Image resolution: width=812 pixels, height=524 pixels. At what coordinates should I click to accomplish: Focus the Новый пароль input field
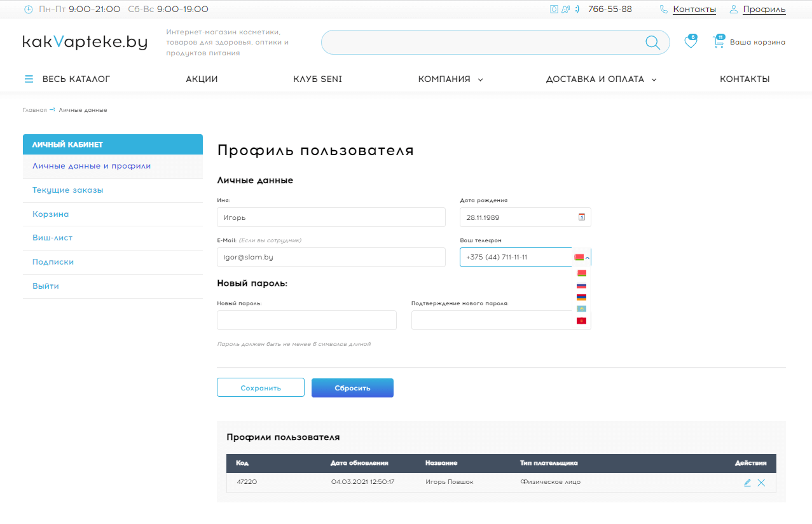(306, 321)
